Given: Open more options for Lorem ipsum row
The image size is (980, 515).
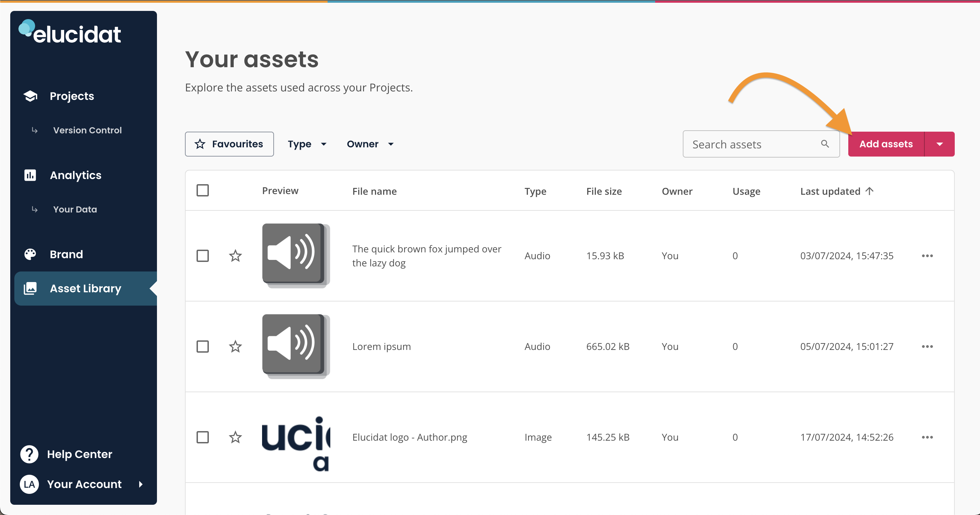Looking at the screenshot, I should (927, 347).
